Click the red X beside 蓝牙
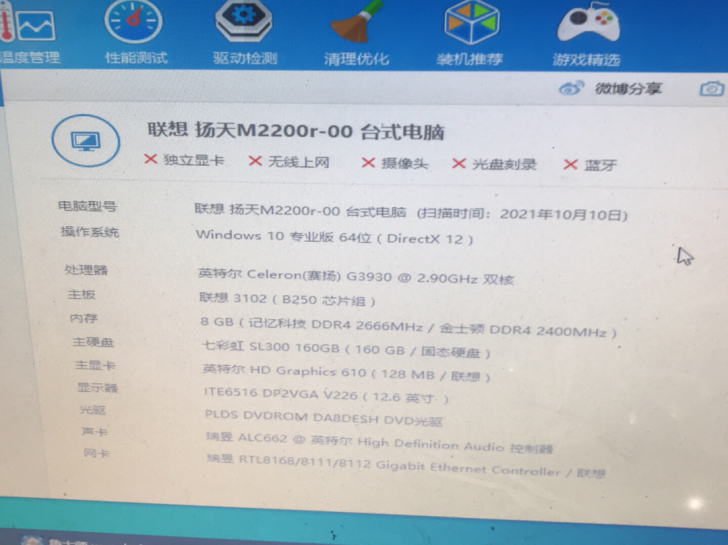728x545 pixels. [570, 164]
